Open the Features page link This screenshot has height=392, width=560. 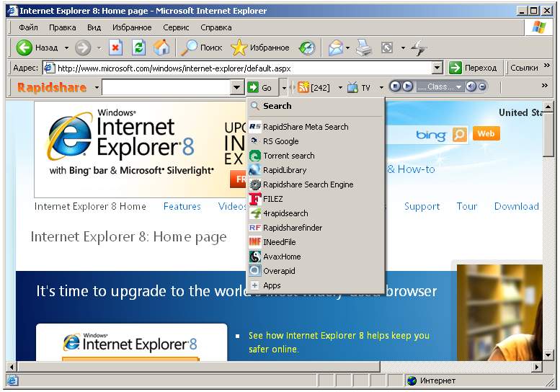click(182, 206)
